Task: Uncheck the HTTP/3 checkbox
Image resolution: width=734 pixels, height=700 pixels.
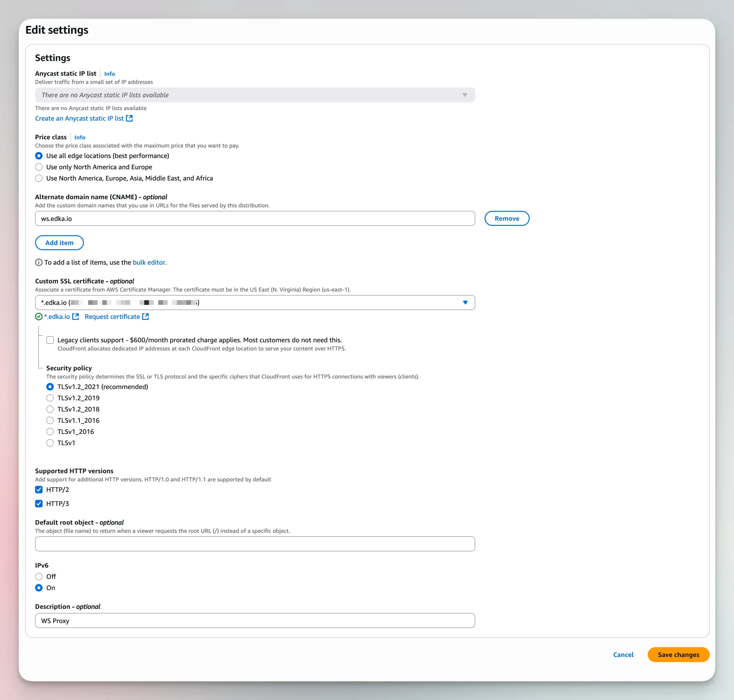Action: 39,503
